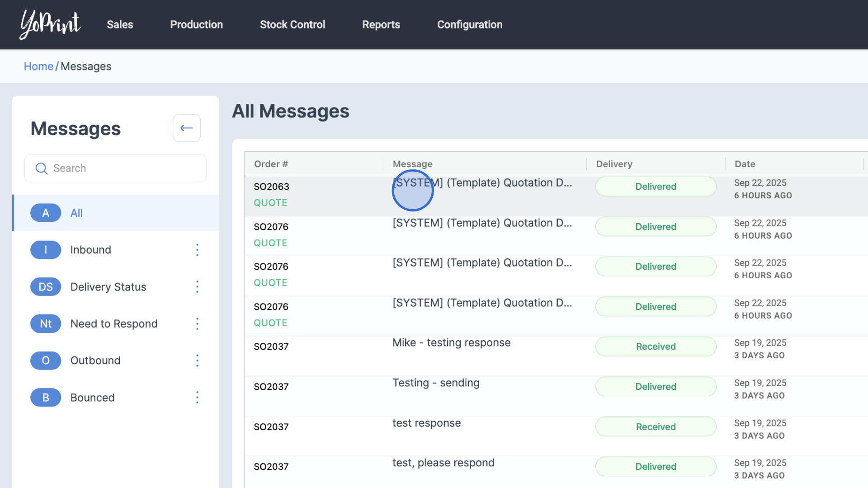Click the 'B' Bounced badge icon
The image size is (868, 488).
[x=46, y=398]
